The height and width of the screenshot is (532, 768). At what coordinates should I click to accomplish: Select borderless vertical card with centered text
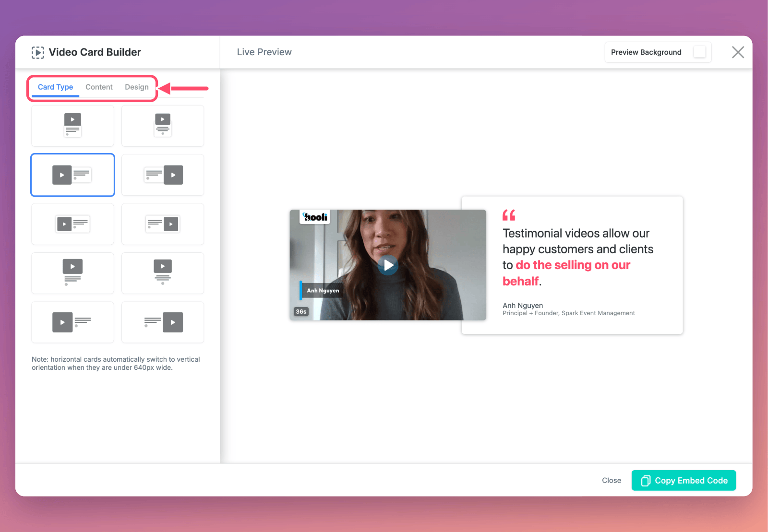point(163,273)
